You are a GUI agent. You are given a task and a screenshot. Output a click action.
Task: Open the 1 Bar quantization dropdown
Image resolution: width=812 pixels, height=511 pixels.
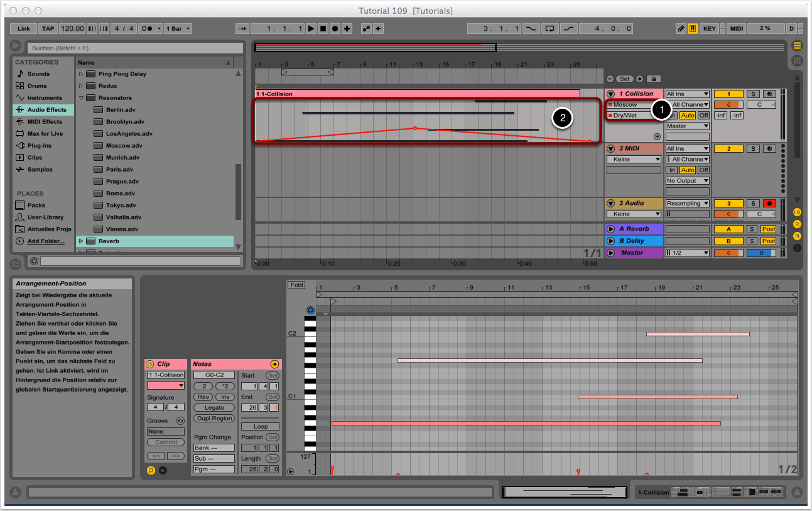coord(179,29)
